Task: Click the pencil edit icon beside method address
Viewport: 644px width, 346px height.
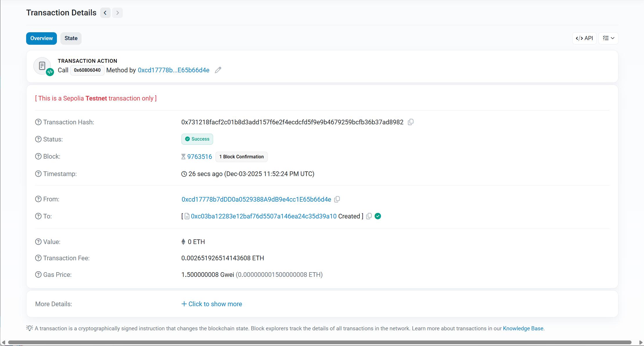Action: (x=218, y=70)
